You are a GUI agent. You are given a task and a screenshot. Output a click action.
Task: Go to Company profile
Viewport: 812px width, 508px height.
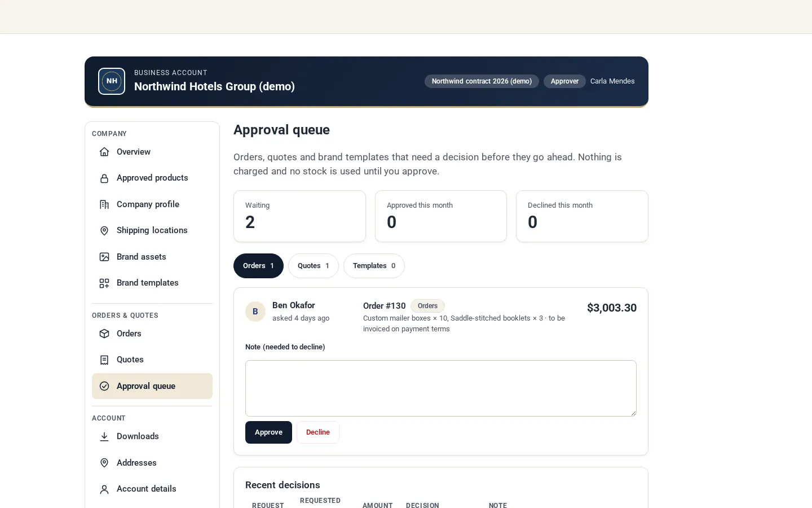click(x=152, y=204)
